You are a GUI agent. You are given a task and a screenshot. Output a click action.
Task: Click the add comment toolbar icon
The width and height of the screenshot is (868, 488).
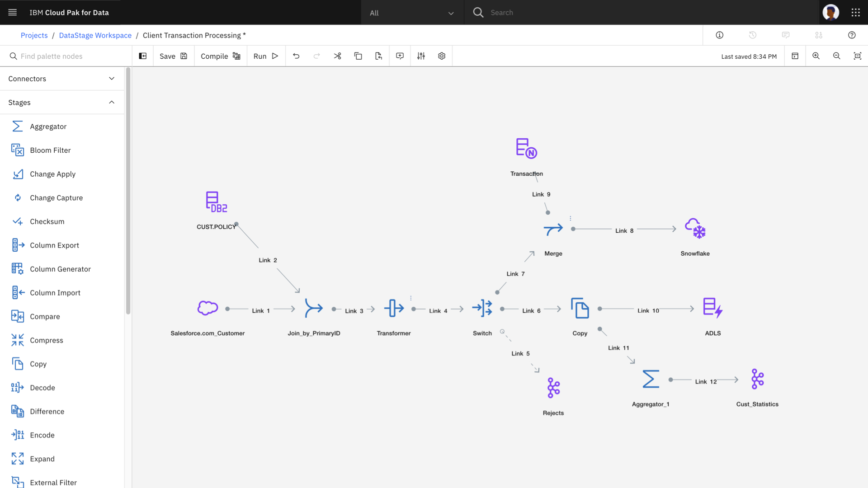[400, 56]
